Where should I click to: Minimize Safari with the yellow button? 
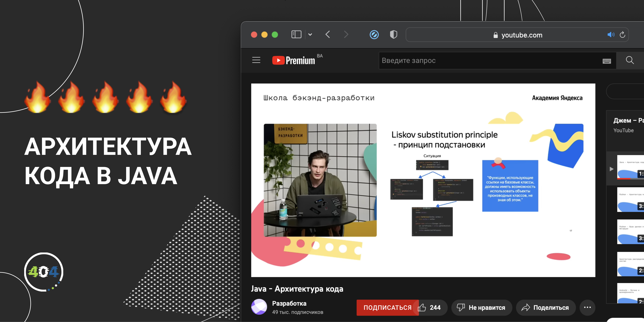point(264,35)
